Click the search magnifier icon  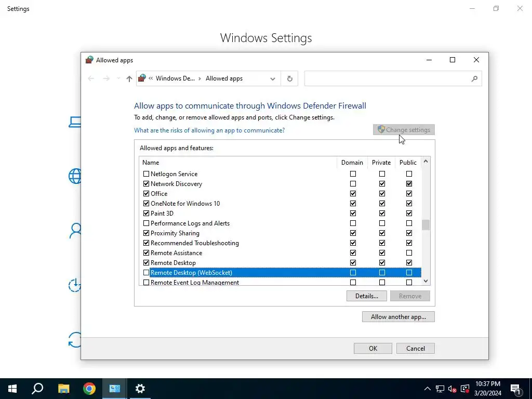pos(474,79)
